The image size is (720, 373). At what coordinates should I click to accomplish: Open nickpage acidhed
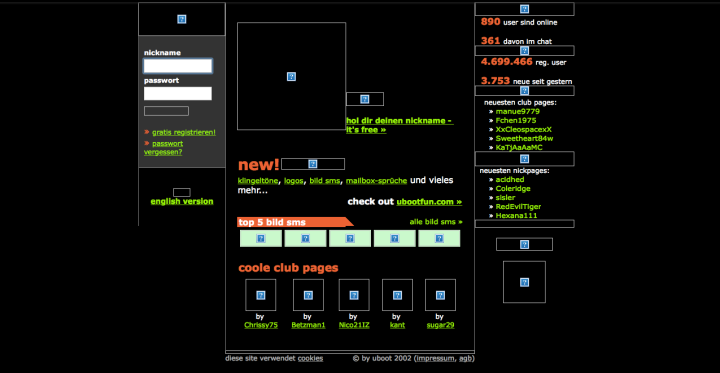[510, 180]
